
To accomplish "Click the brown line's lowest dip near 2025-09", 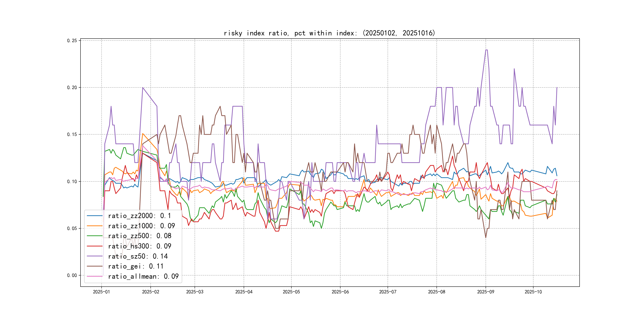I will [486, 238].
